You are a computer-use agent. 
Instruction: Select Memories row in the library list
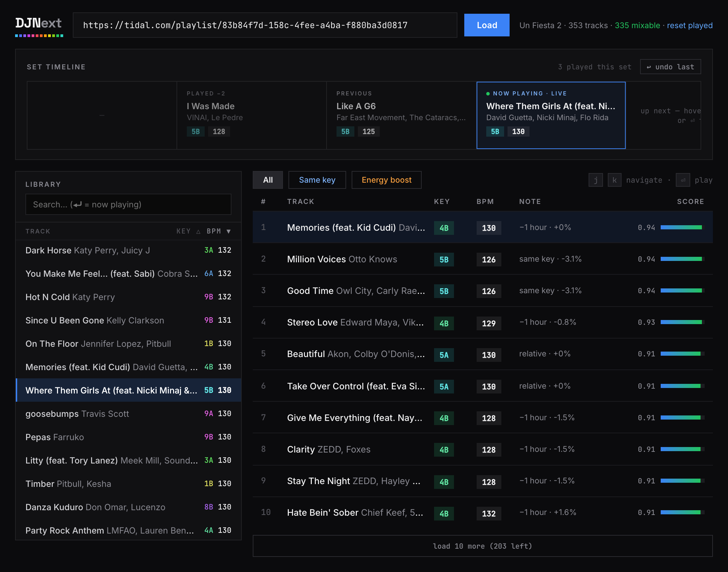[x=128, y=367]
